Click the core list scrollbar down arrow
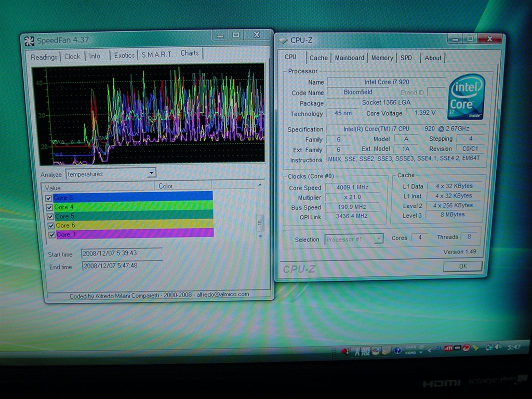Screen dimensions: 532x399 point(261,236)
